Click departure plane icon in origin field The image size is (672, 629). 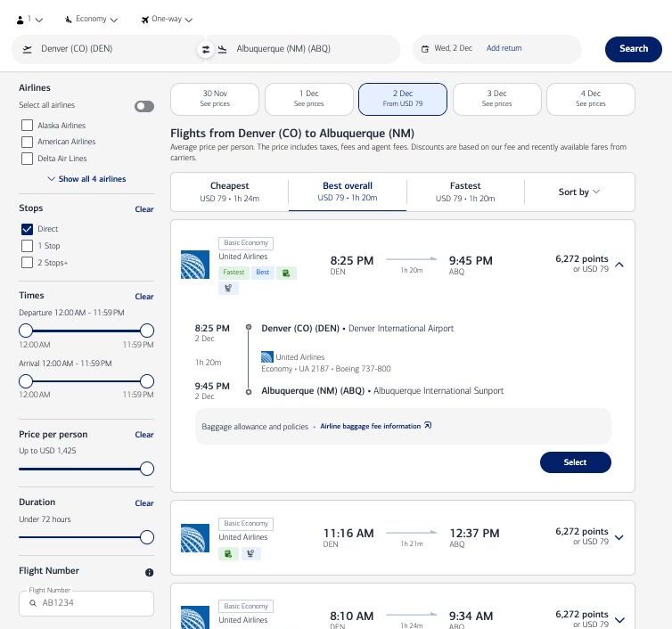click(x=28, y=49)
